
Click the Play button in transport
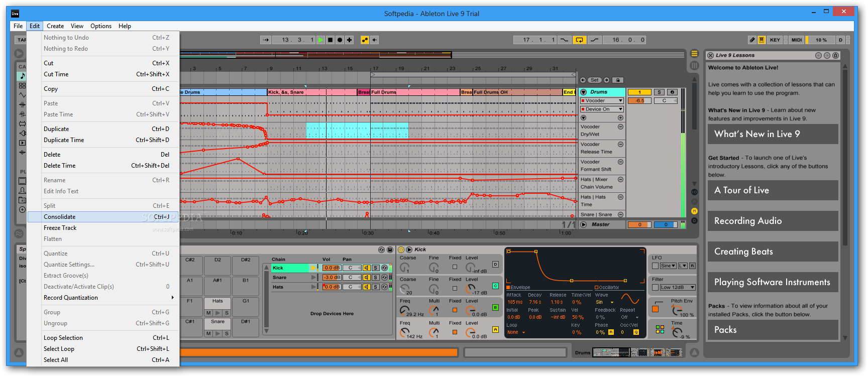pos(320,40)
